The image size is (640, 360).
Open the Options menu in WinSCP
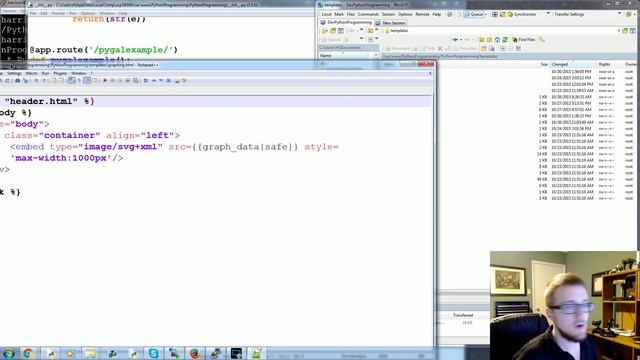(x=405, y=14)
